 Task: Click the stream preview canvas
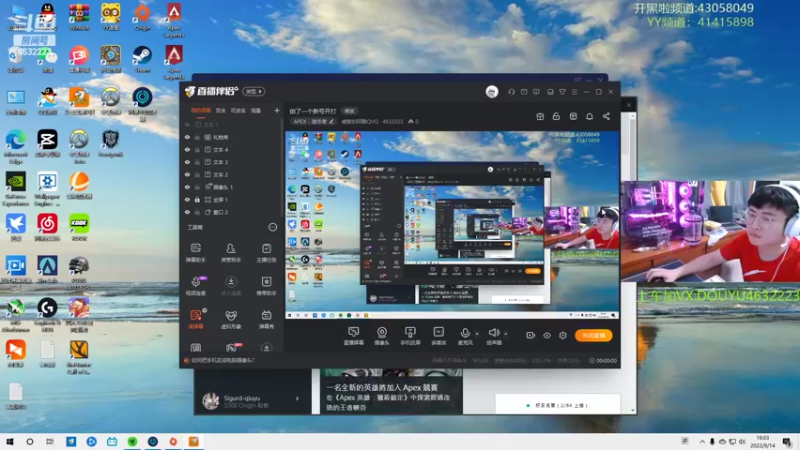452,225
